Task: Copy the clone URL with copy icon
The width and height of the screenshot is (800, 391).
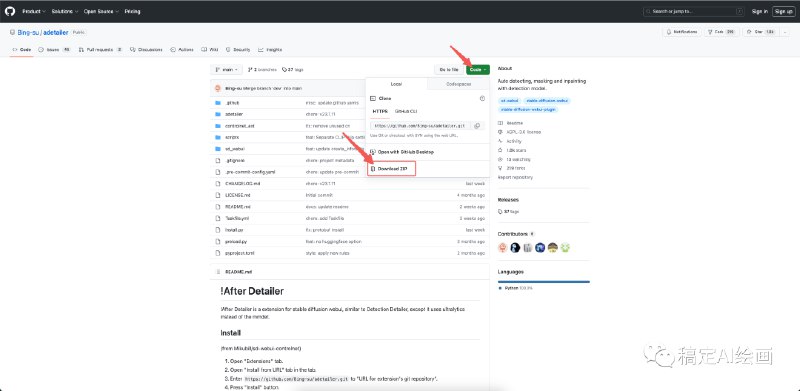Action: pyautogui.click(x=477, y=125)
